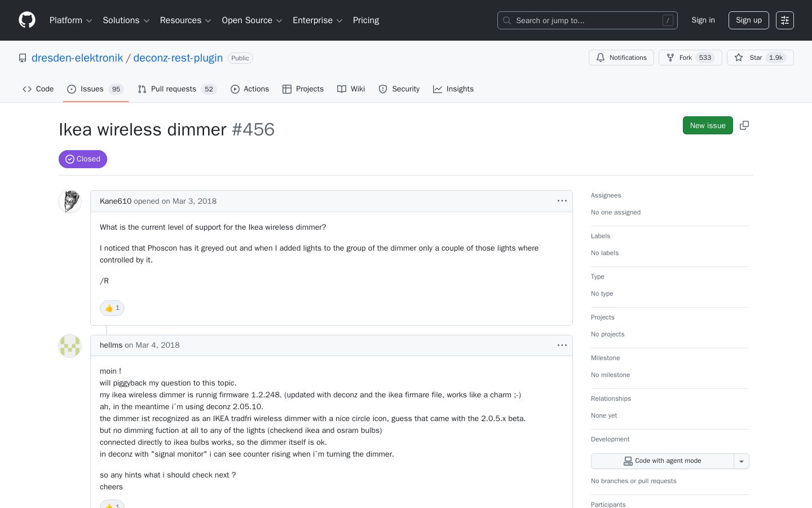Click the Mar 4, 2018 timestamp link
This screenshot has width=812, height=508.
click(x=157, y=345)
